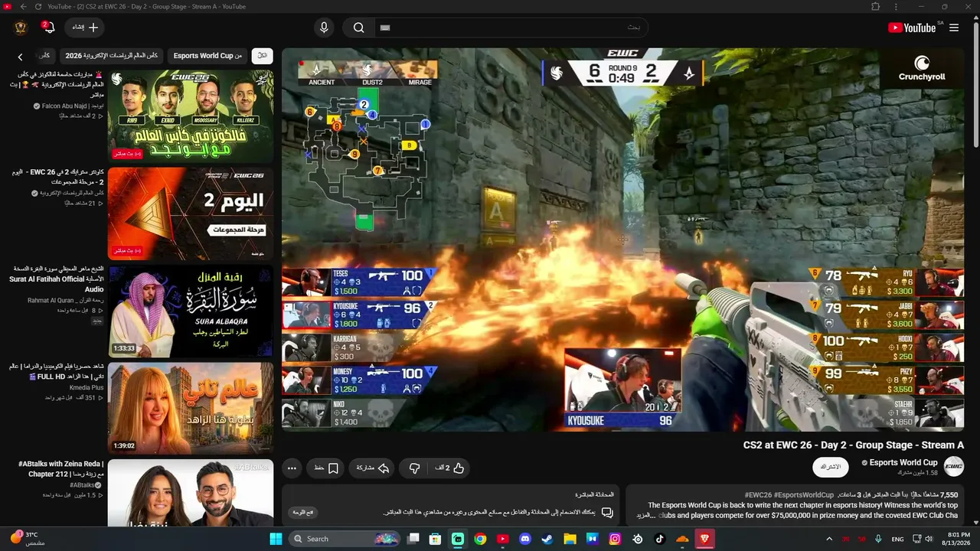The width and height of the screenshot is (980, 551).
Task: Open Windows Start menu
Action: 276,539
